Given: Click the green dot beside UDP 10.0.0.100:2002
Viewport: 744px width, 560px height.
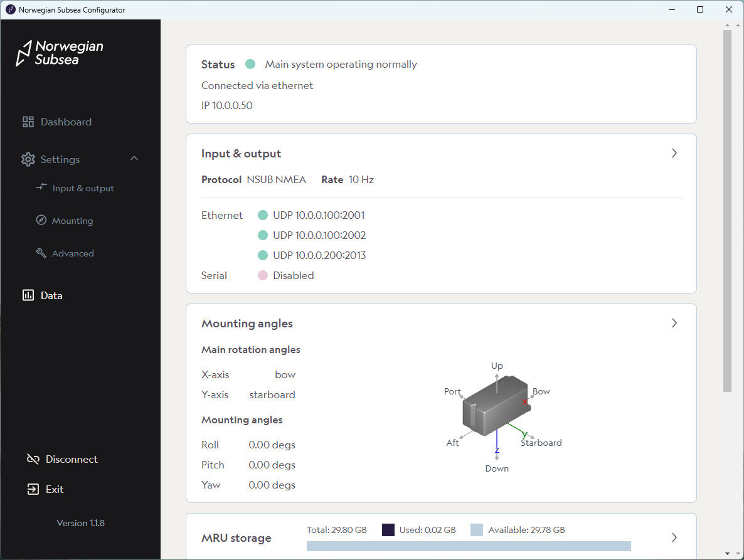Looking at the screenshot, I should pyautogui.click(x=262, y=235).
